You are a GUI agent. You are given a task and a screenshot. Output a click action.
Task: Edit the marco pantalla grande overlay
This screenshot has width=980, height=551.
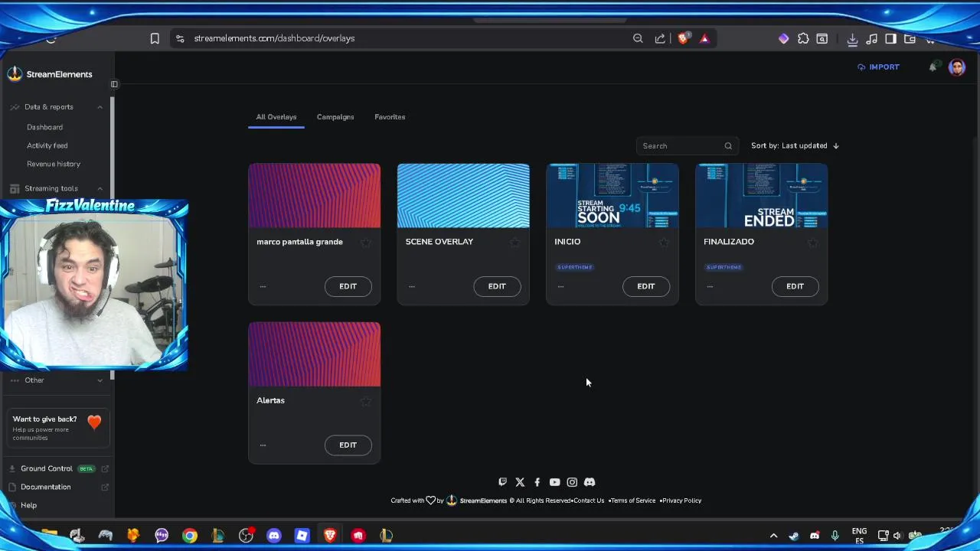click(348, 286)
